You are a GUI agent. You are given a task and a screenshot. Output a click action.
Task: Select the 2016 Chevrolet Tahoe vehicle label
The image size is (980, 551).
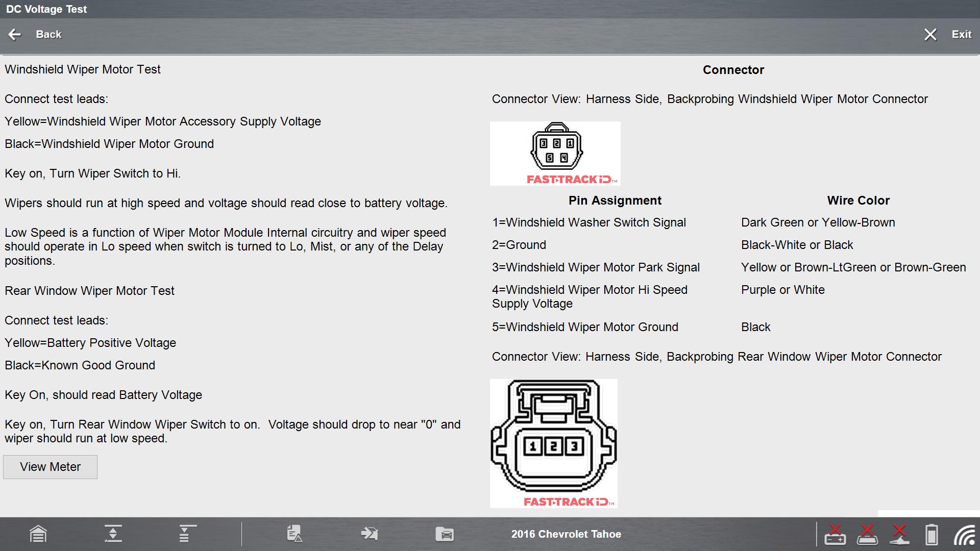pyautogui.click(x=566, y=534)
